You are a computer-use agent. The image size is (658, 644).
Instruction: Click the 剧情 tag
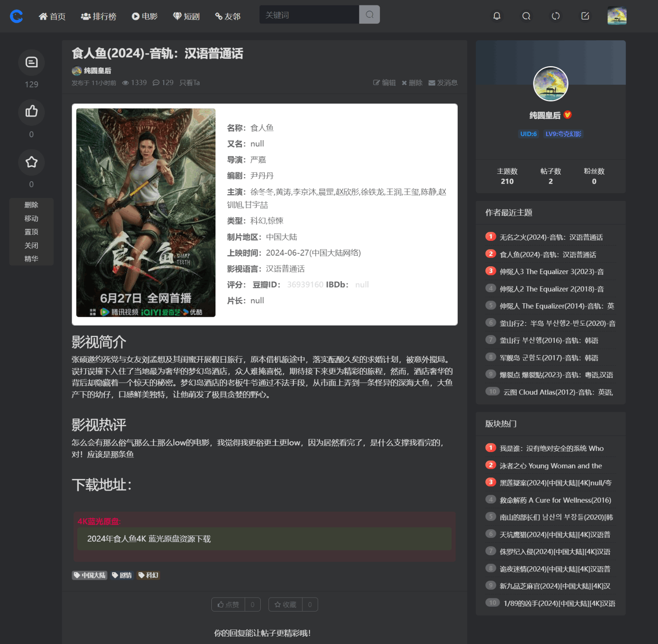(x=122, y=575)
